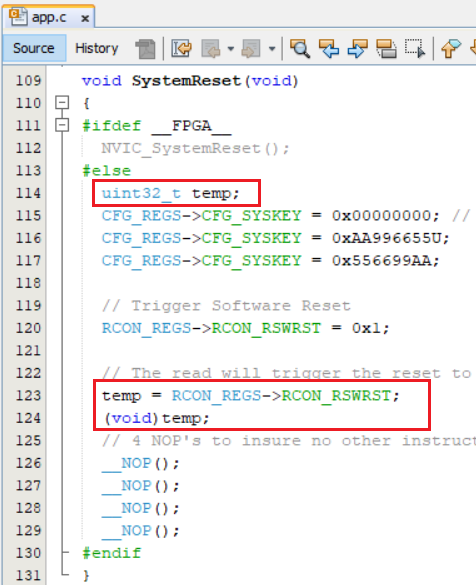Collapse the #ifdef __FPGA__ fold at line 111

[x=62, y=125]
